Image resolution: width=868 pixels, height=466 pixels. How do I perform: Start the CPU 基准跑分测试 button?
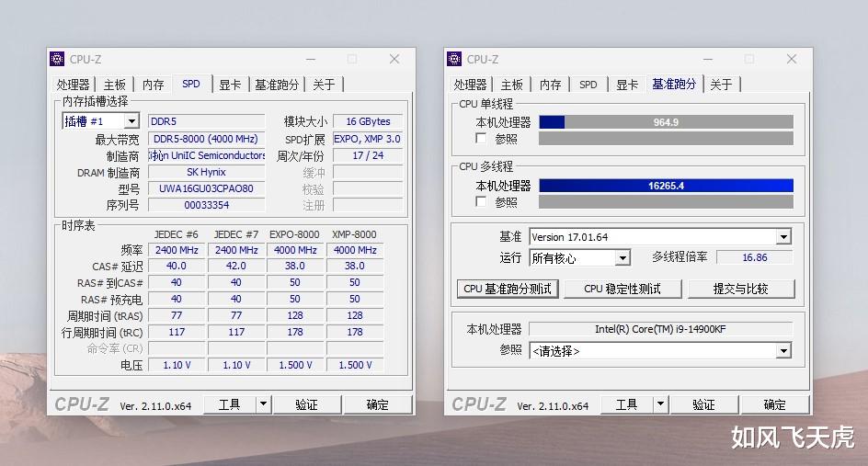[x=507, y=289]
